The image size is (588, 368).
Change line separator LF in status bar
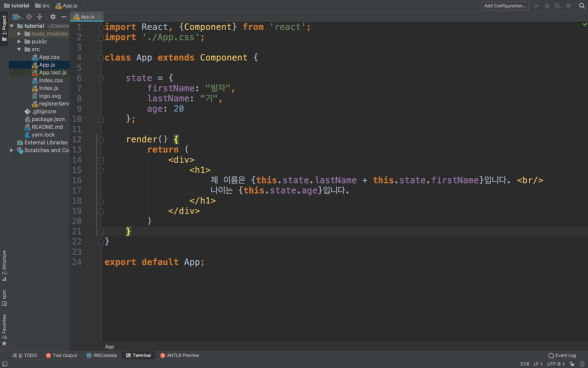click(538, 364)
